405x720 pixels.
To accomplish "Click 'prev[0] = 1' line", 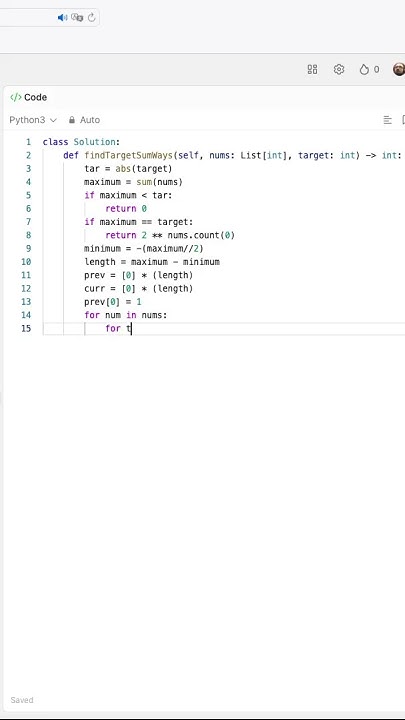I will [x=113, y=302].
